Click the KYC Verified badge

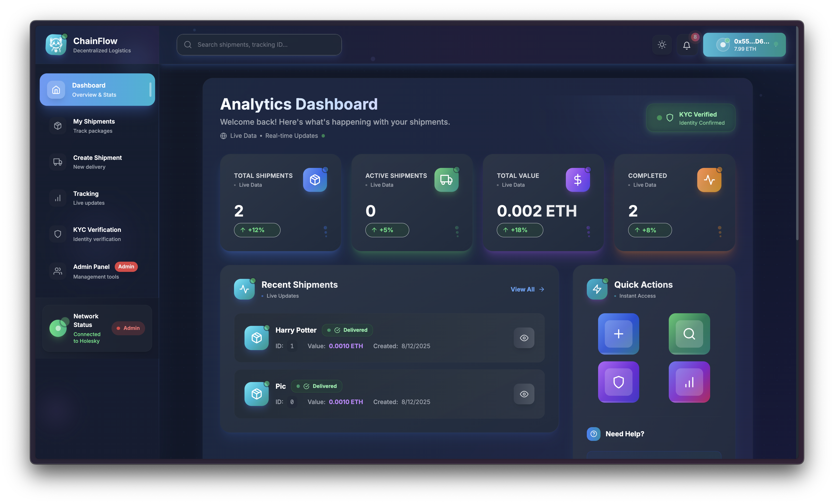click(x=691, y=118)
